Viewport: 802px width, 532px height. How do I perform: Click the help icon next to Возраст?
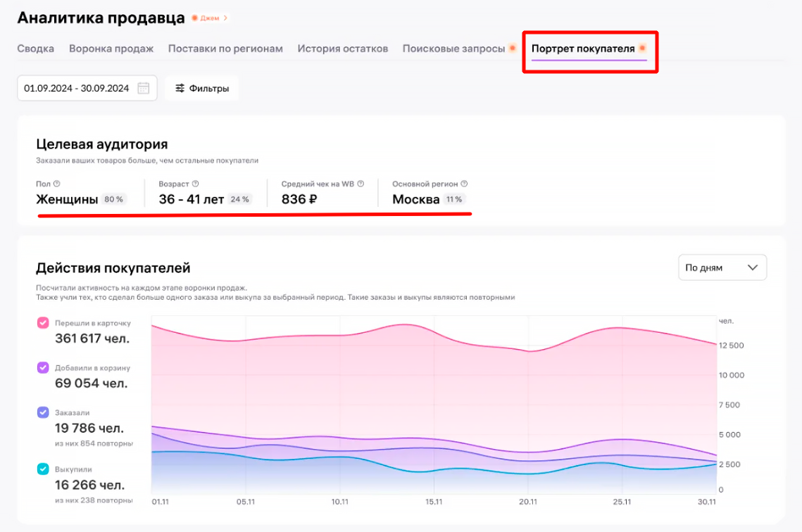click(195, 184)
